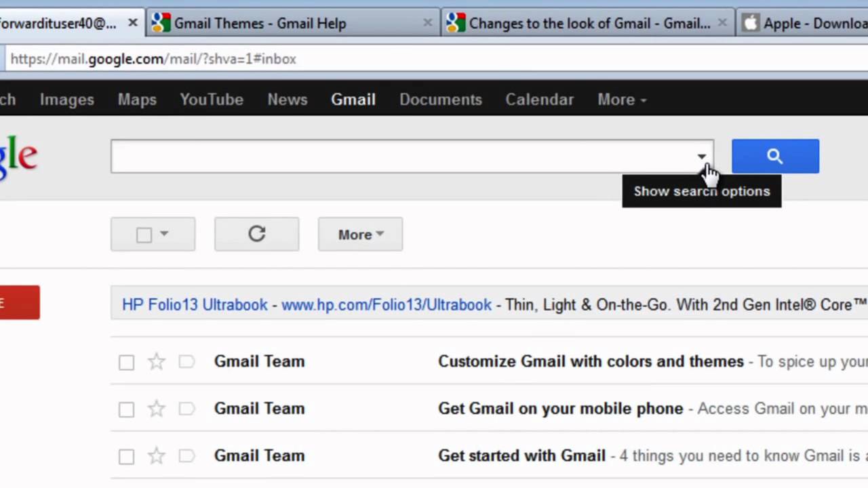Open News in the Google bar
Screen dimensions: 868x488
point(288,99)
